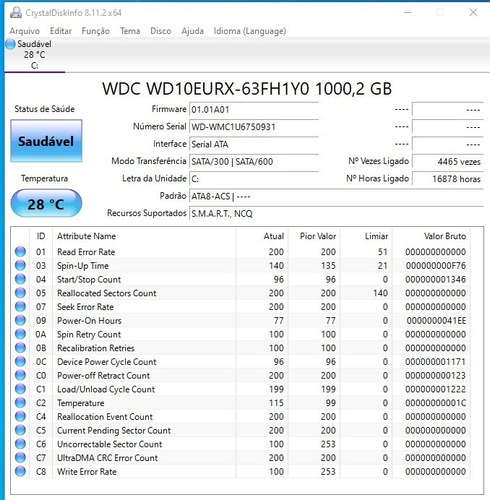This screenshot has width=490, height=500.
Task: Click the 4465 vezes power-on count field
Action: coord(448,162)
